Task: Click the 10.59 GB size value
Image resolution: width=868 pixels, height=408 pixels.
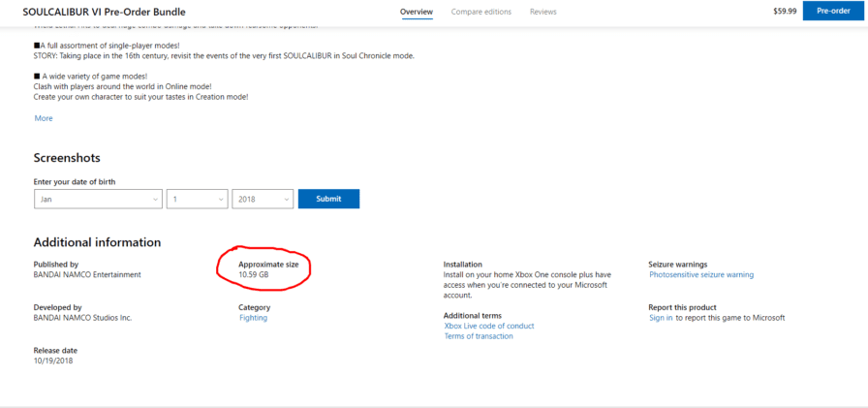Action: [254, 274]
